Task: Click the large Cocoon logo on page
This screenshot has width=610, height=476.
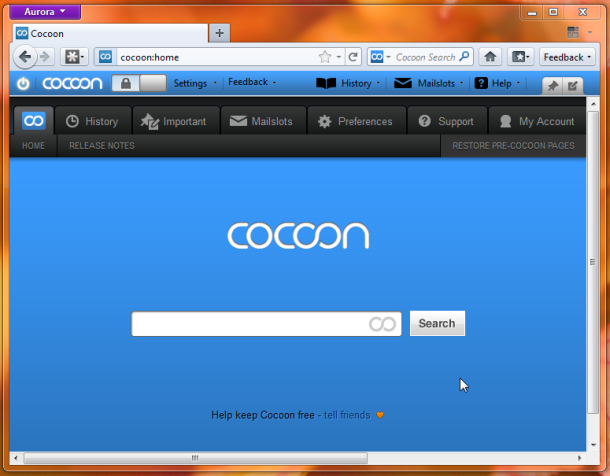Action: click(x=298, y=236)
